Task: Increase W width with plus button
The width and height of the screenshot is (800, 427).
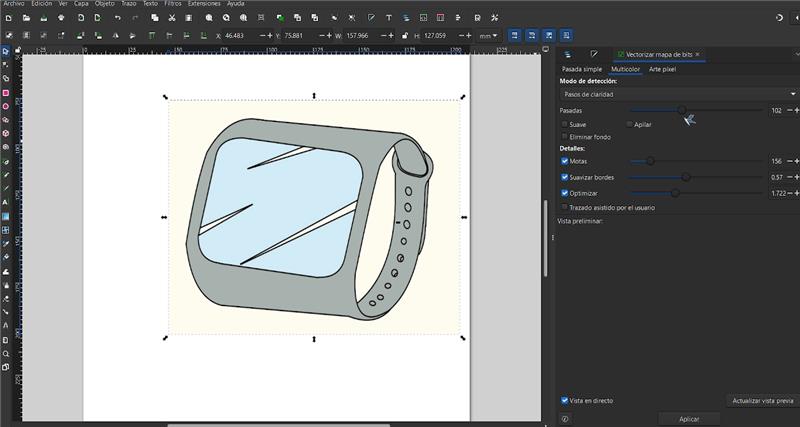Action: pos(391,36)
